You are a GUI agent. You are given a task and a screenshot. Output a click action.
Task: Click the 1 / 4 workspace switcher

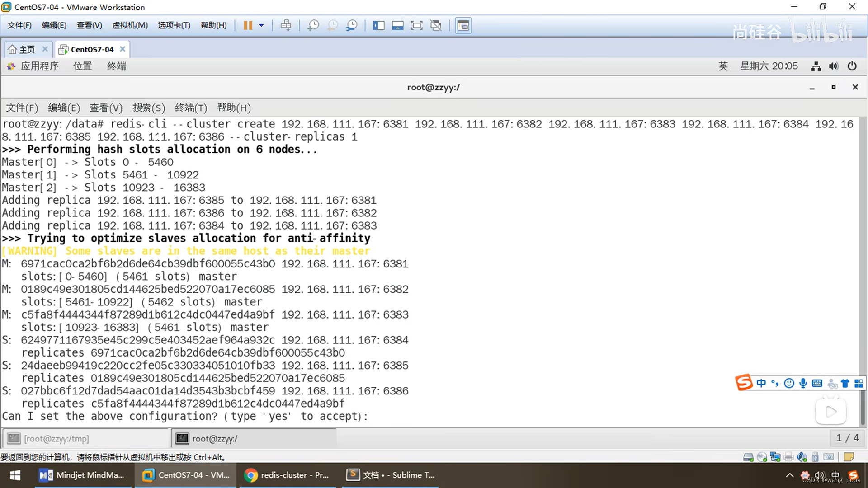pos(847,438)
